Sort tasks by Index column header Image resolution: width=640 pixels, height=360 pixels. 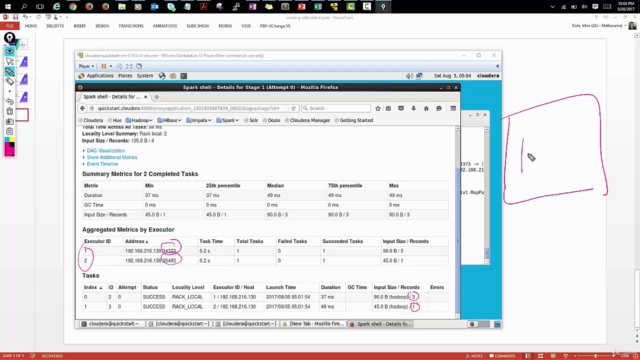[93, 287]
